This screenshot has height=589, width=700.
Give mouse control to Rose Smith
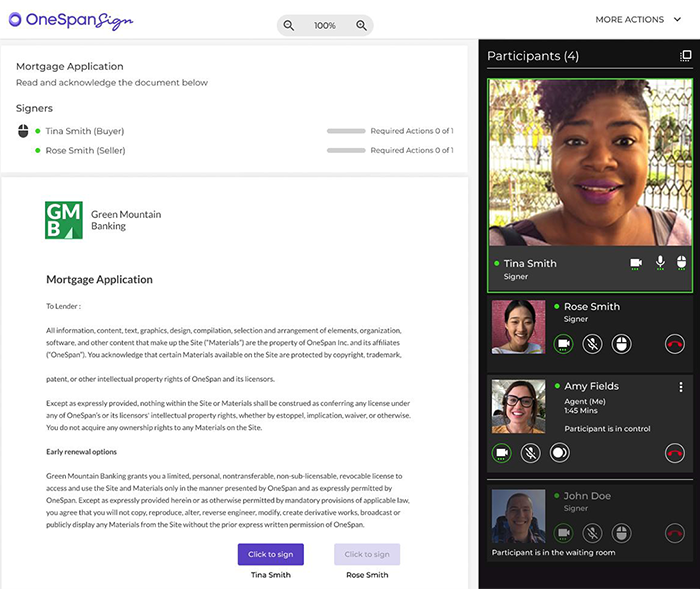[621, 344]
